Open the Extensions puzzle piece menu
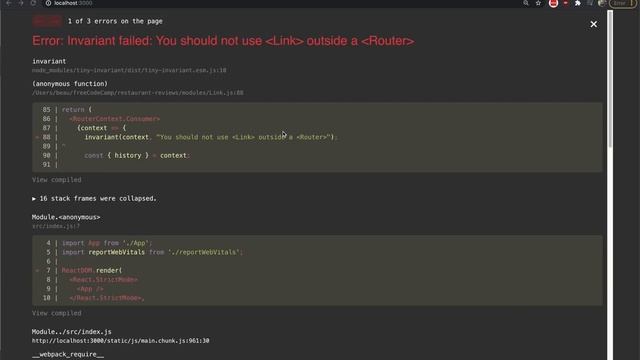Screen dimensions: 640x360 point(578,3)
